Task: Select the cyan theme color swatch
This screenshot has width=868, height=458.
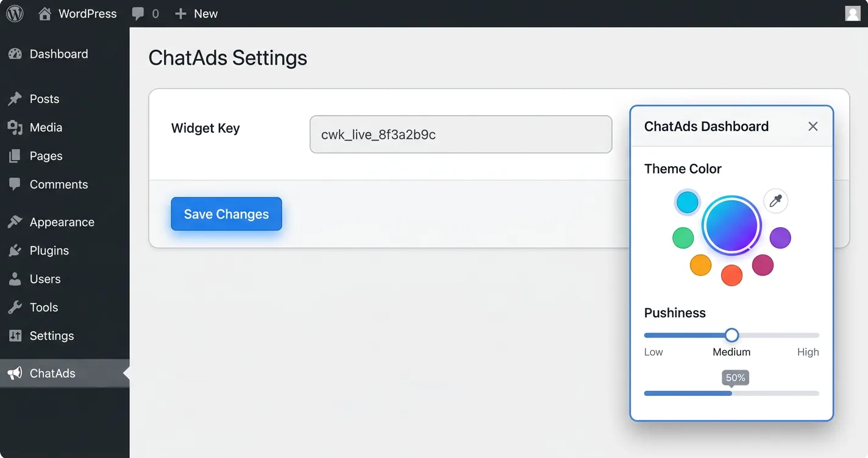Action: [687, 202]
